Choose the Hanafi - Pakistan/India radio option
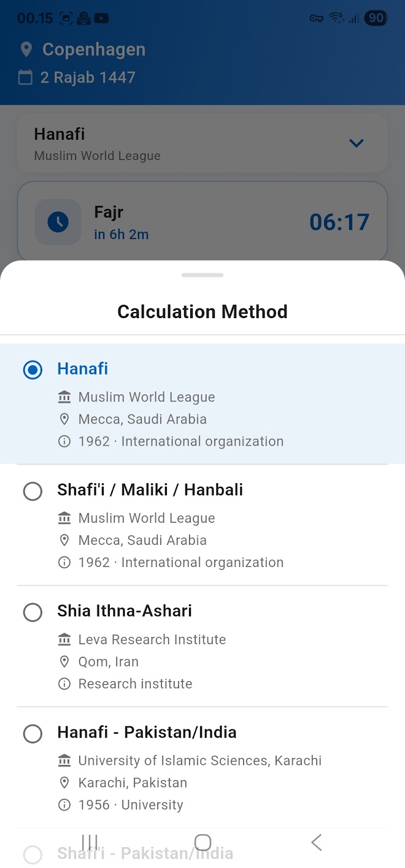Screen dimensions: 405x868 pyautogui.click(x=33, y=734)
